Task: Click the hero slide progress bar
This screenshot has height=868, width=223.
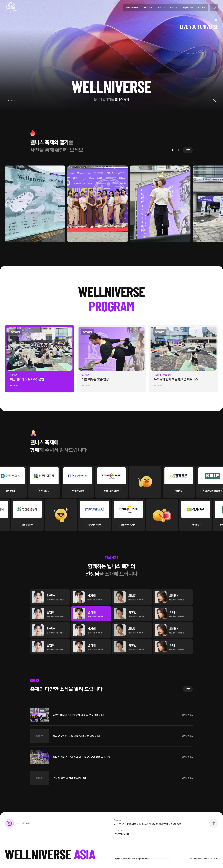Action: pos(28,100)
